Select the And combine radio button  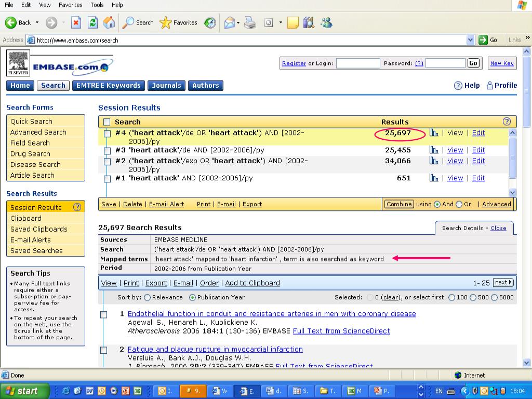tap(437, 204)
